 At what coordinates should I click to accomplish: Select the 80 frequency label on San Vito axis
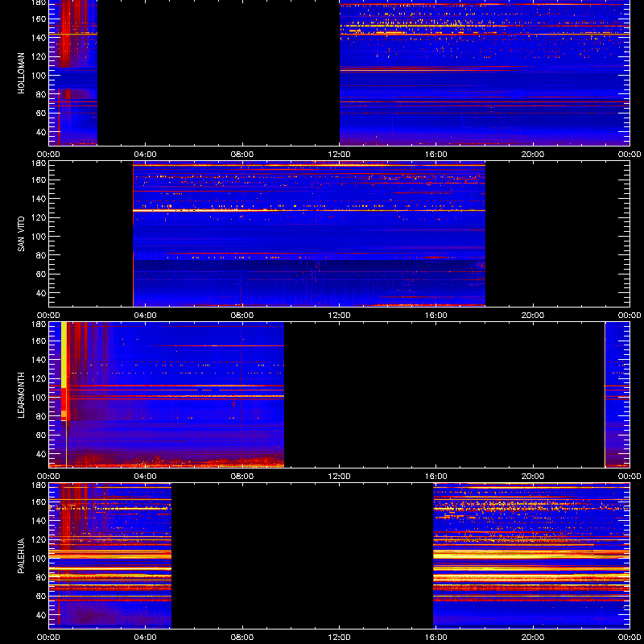pyautogui.click(x=41, y=255)
